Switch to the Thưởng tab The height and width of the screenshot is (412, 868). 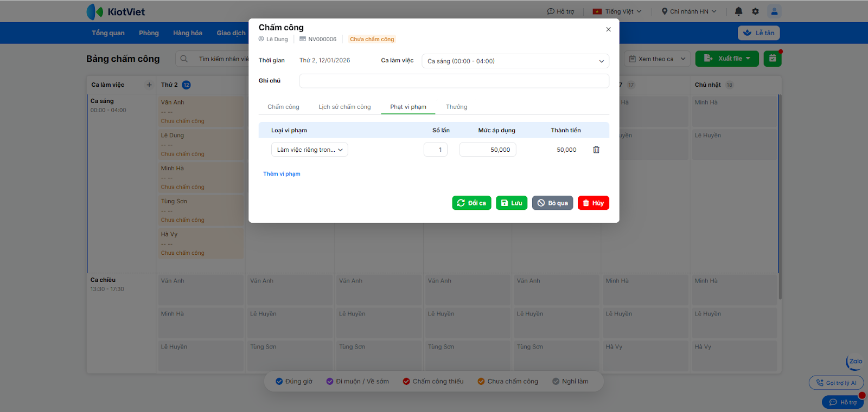click(456, 107)
